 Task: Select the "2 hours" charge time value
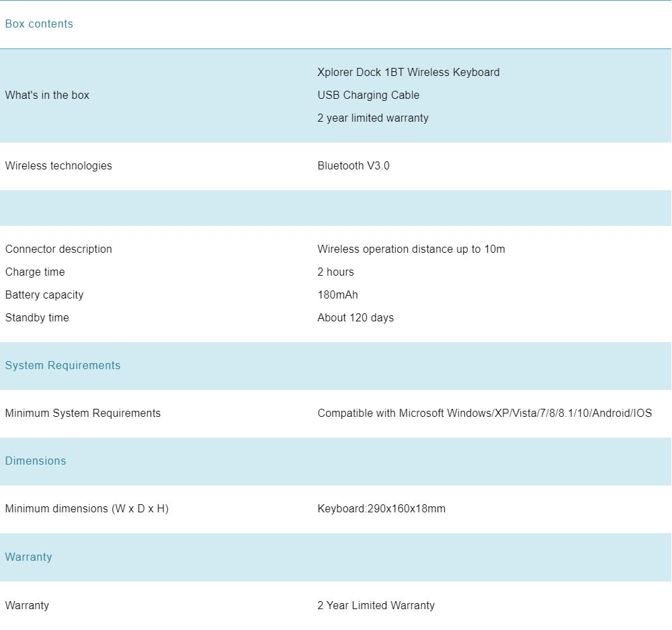pyautogui.click(x=335, y=272)
